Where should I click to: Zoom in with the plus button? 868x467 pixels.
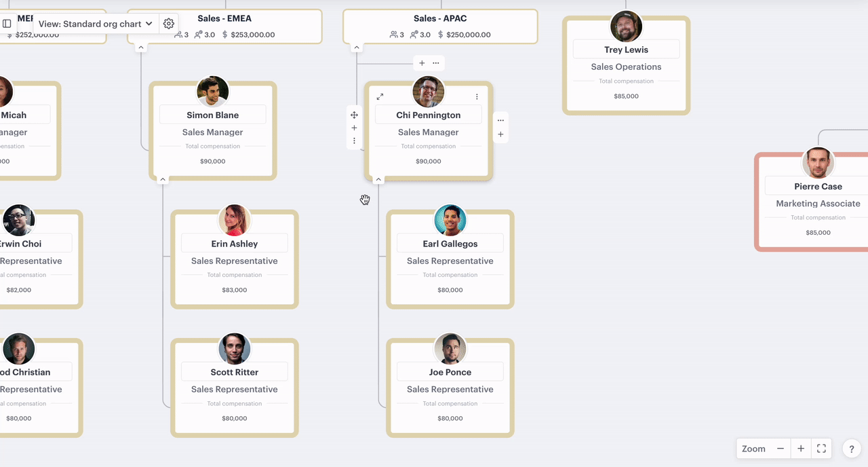pos(801,449)
